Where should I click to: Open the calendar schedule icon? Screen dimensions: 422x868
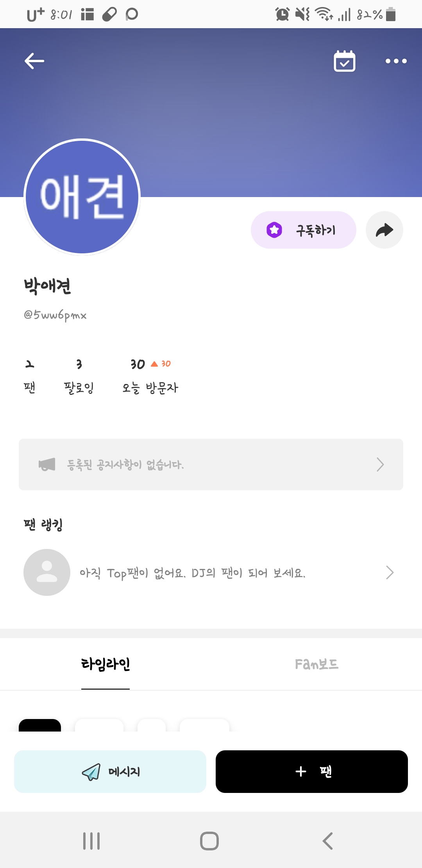[344, 61]
